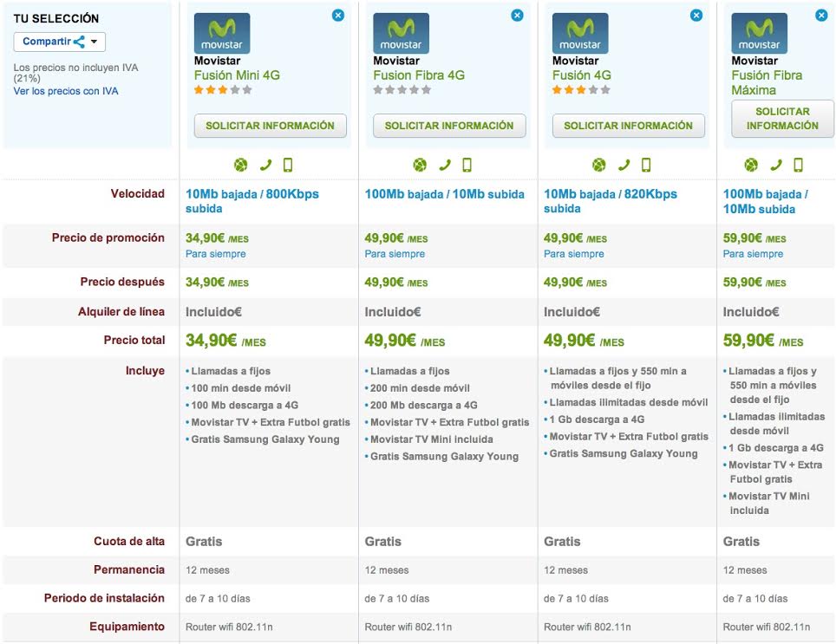Open the Fusión Fibra Máxima plan title

pos(767,82)
